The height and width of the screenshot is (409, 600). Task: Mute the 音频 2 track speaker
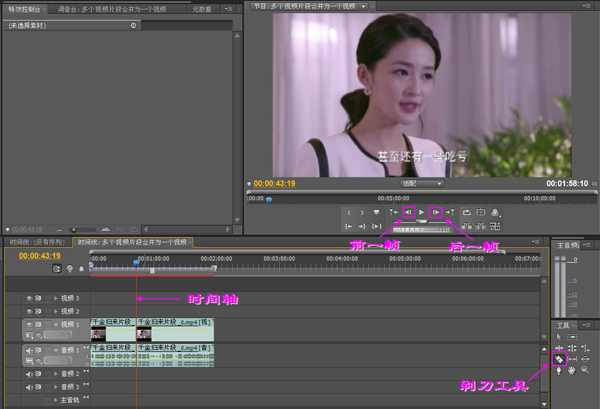(x=29, y=374)
